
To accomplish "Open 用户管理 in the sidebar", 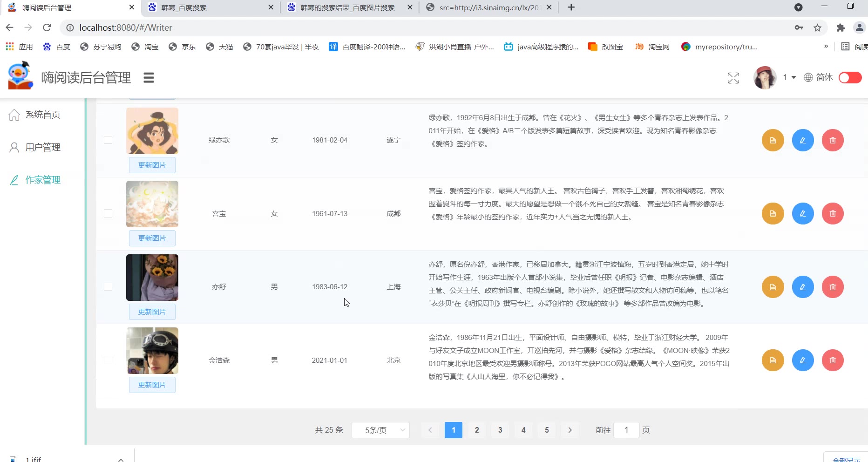I will click(43, 148).
